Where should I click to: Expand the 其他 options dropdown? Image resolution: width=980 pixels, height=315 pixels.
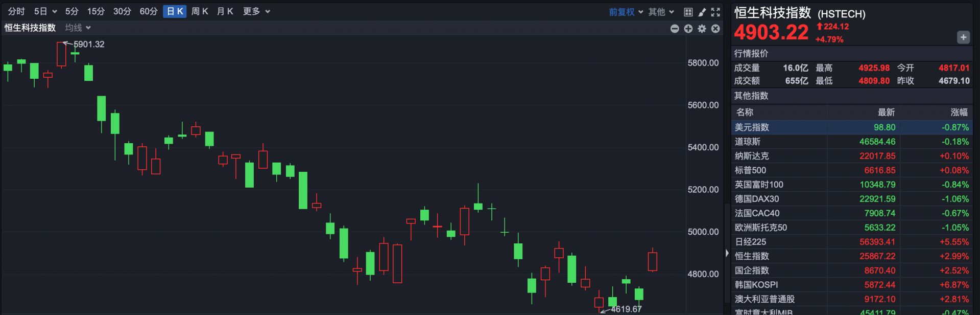coord(661,12)
